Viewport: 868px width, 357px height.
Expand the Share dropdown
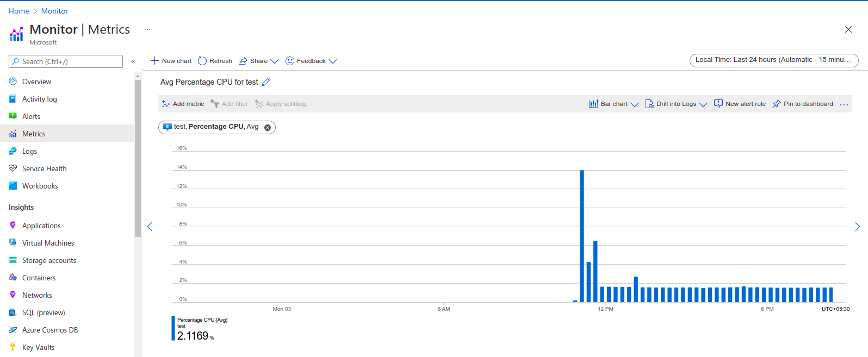[x=275, y=61]
